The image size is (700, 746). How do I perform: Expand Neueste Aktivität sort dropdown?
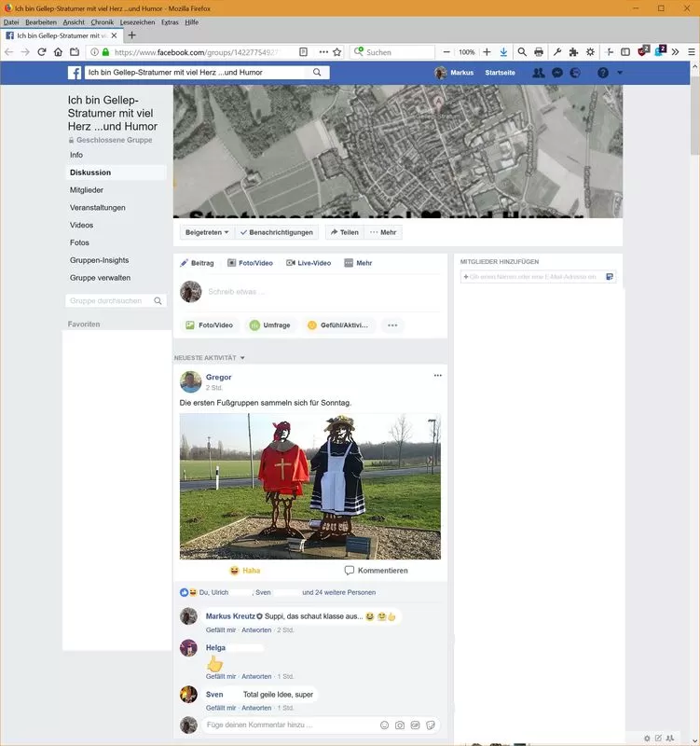point(210,358)
